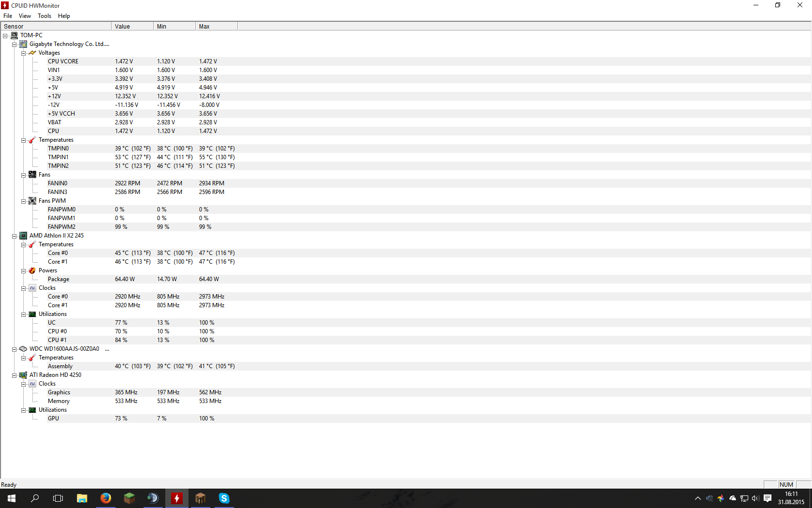Click the GPU Clocks waveform icon

pos(32,384)
